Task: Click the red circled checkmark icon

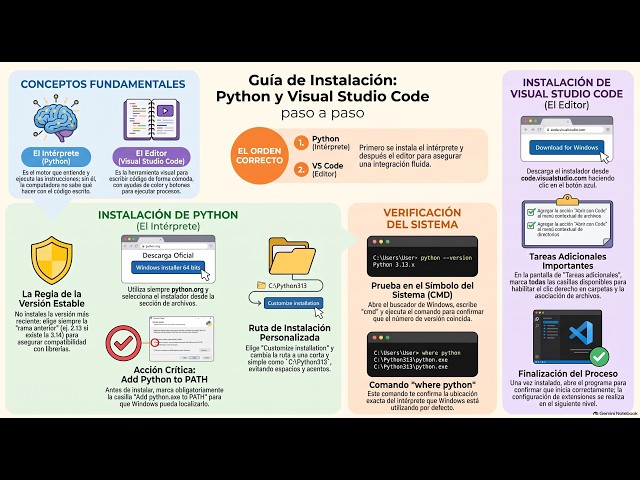Action: coord(123,343)
